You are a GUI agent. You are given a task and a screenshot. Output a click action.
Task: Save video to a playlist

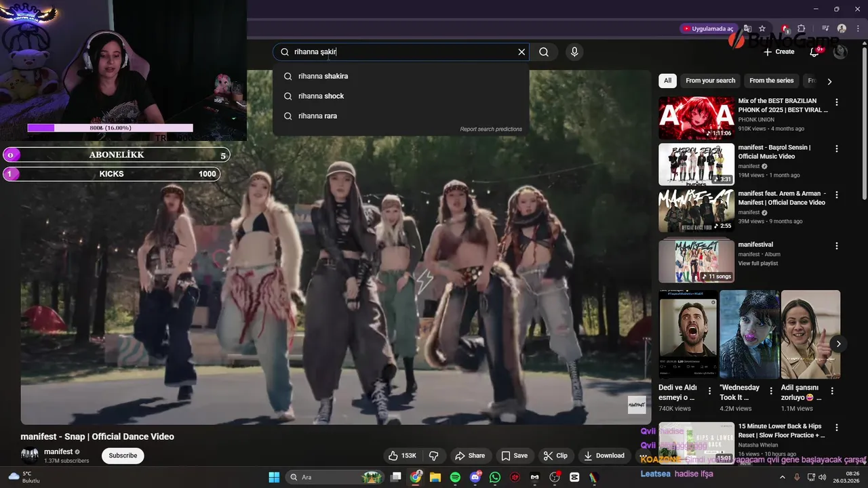(x=514, y=455)
